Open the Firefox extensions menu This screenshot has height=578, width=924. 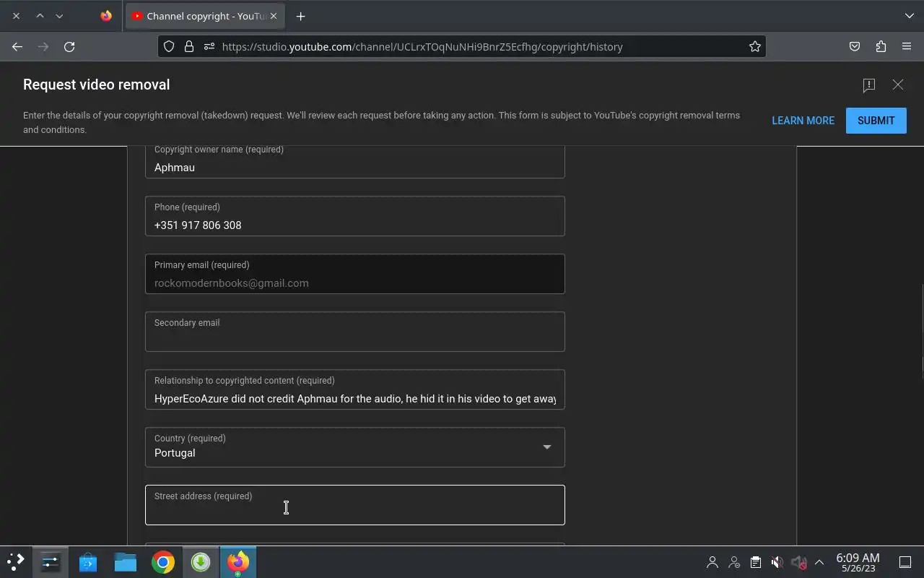881,46
